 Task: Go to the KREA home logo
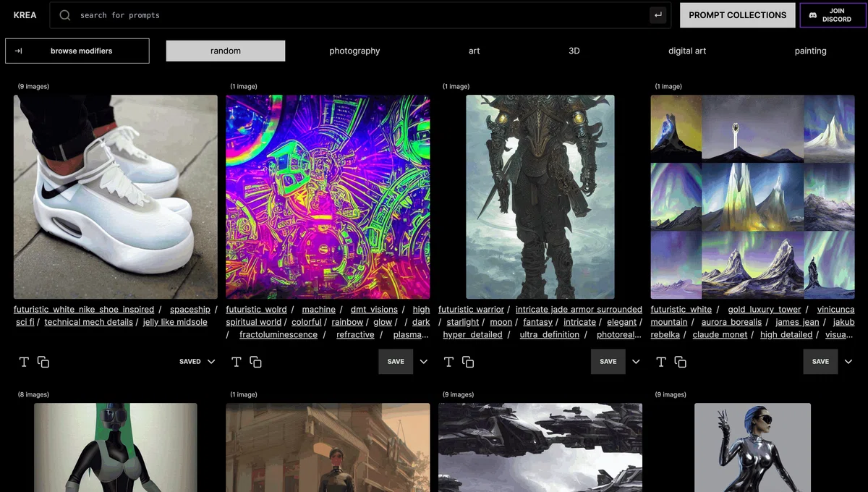[x=25, y=15]
